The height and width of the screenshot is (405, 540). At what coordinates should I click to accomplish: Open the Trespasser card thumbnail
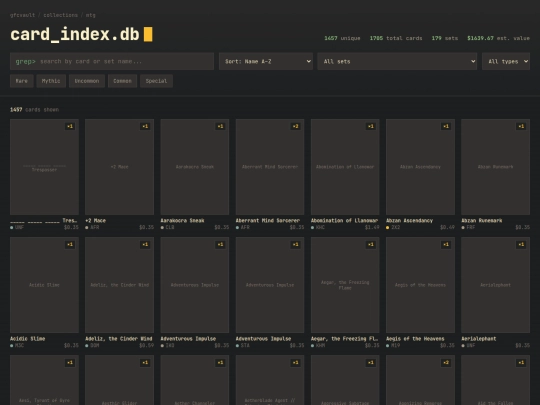tap(44, 167)
